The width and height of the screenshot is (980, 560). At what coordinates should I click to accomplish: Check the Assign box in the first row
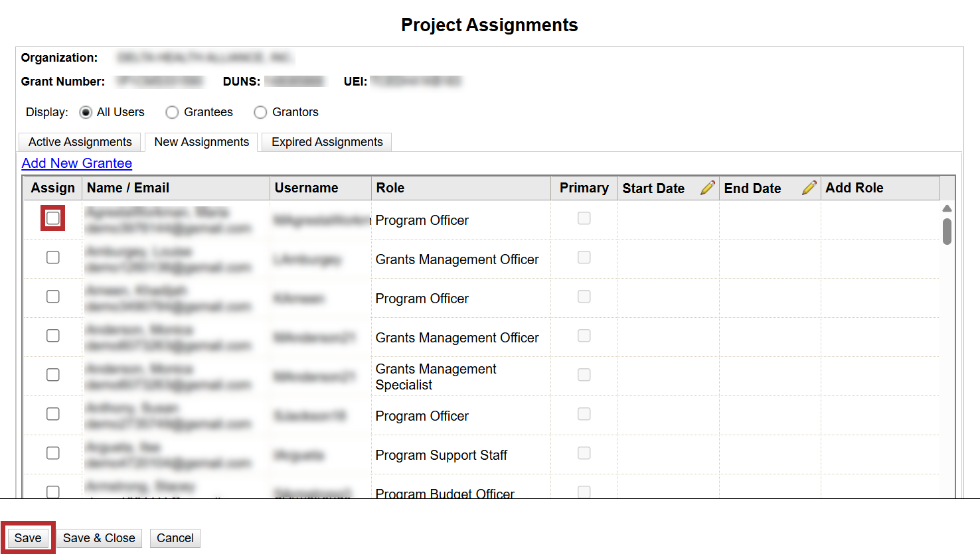[x=53, y=218]
